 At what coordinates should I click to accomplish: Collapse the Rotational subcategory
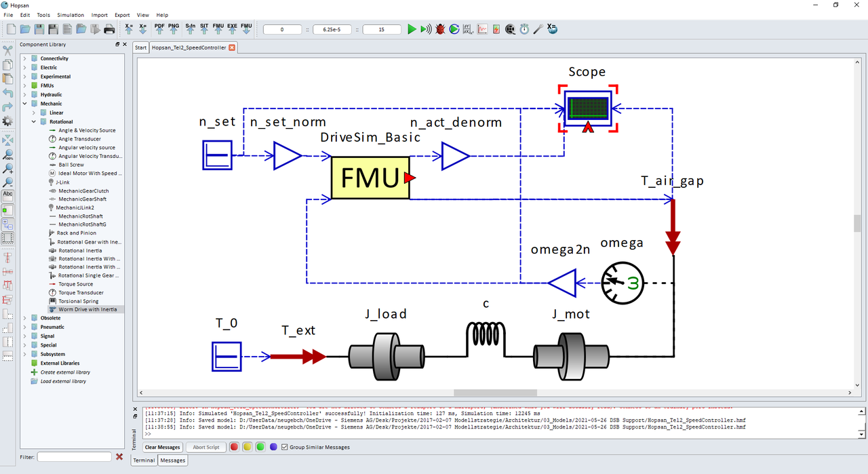coord(34,122)
